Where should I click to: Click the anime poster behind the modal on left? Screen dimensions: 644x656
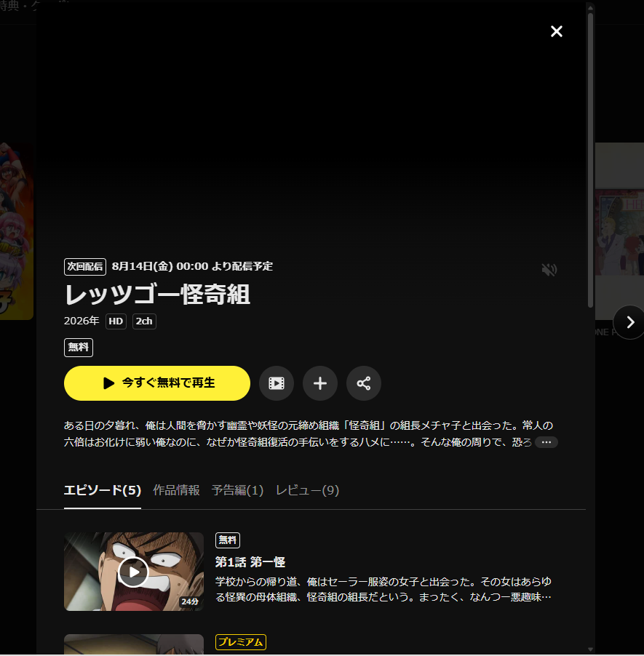click(17, 231)
